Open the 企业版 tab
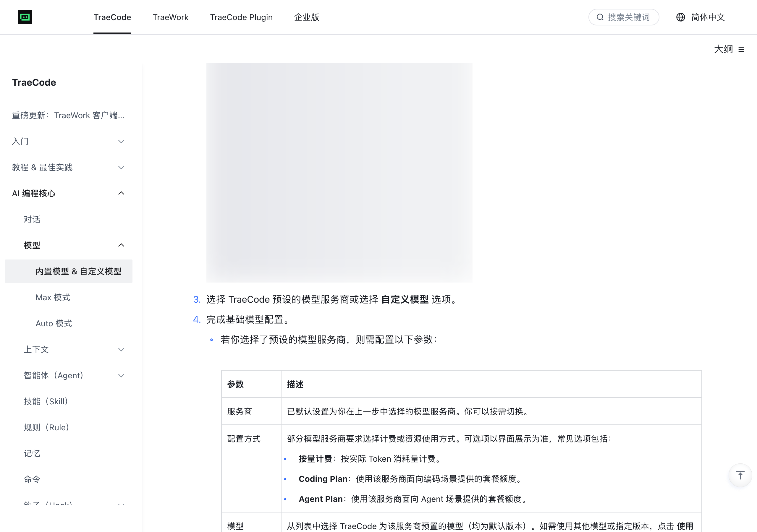Screen dimensions: 757x532 point(307,17)
